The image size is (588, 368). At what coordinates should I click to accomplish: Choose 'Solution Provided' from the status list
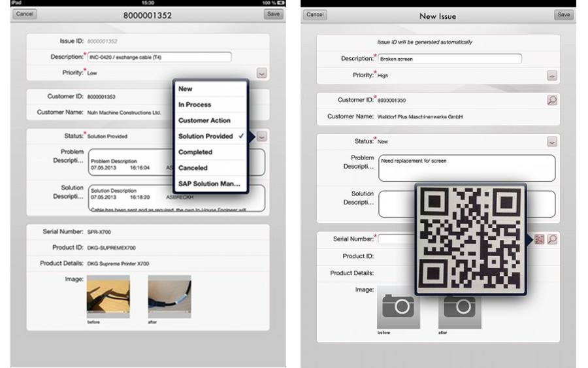[x=210, y=136]
